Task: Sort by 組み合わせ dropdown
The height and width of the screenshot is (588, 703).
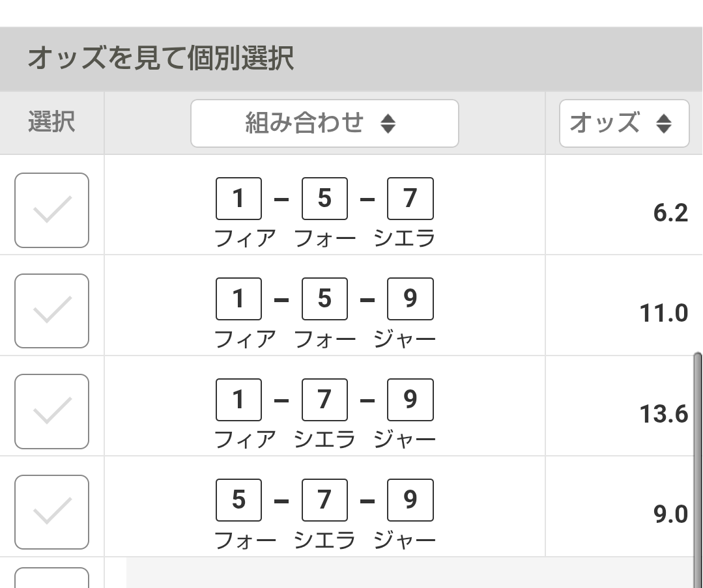Action: [x=324, y=123]
